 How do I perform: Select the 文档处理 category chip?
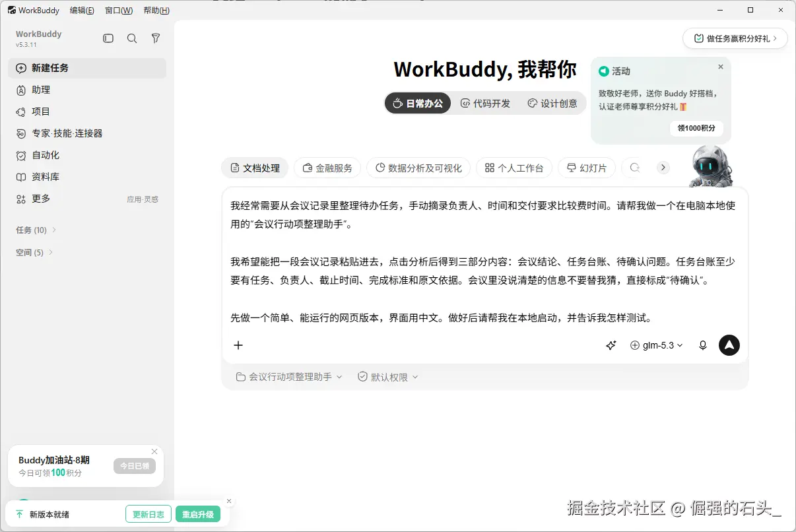coord(255,168)
